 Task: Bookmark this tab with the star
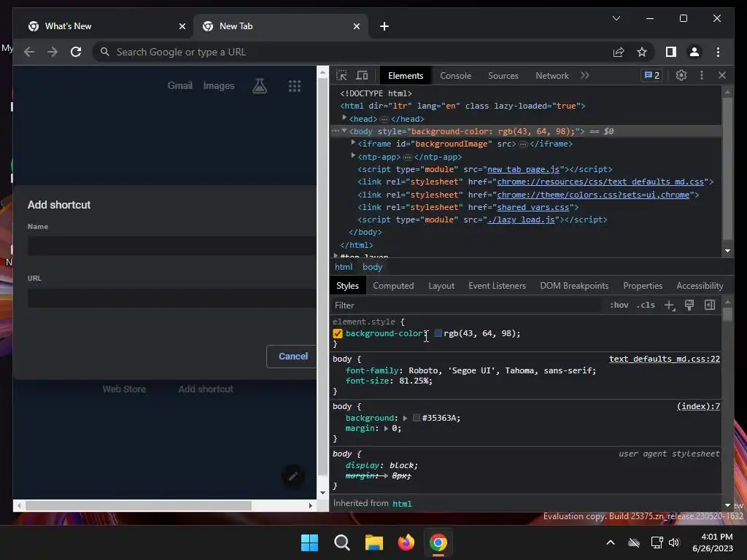click(642, 52)
